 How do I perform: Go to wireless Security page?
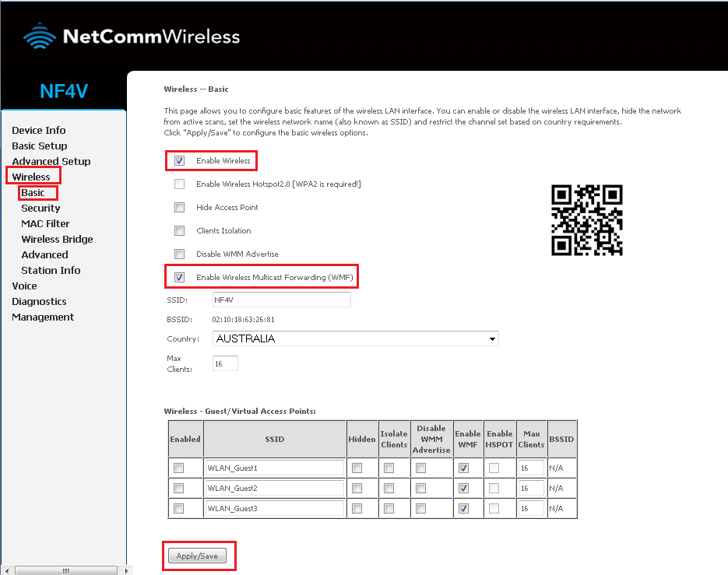click(40, 208)
